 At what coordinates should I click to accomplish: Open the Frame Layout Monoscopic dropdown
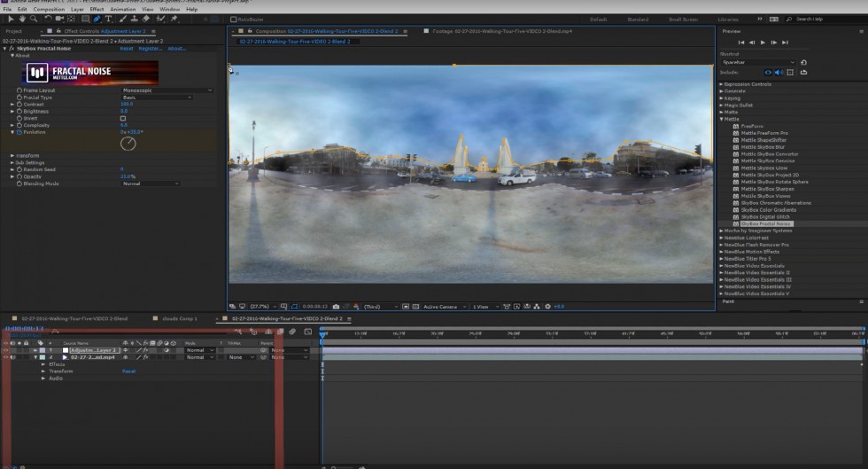[x=167, y=90]
